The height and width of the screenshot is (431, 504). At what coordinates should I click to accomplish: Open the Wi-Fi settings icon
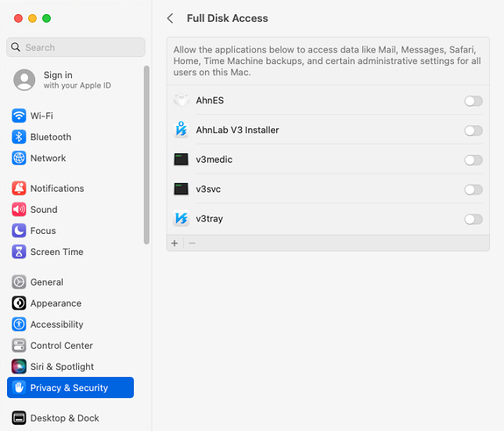click(19, 116)
